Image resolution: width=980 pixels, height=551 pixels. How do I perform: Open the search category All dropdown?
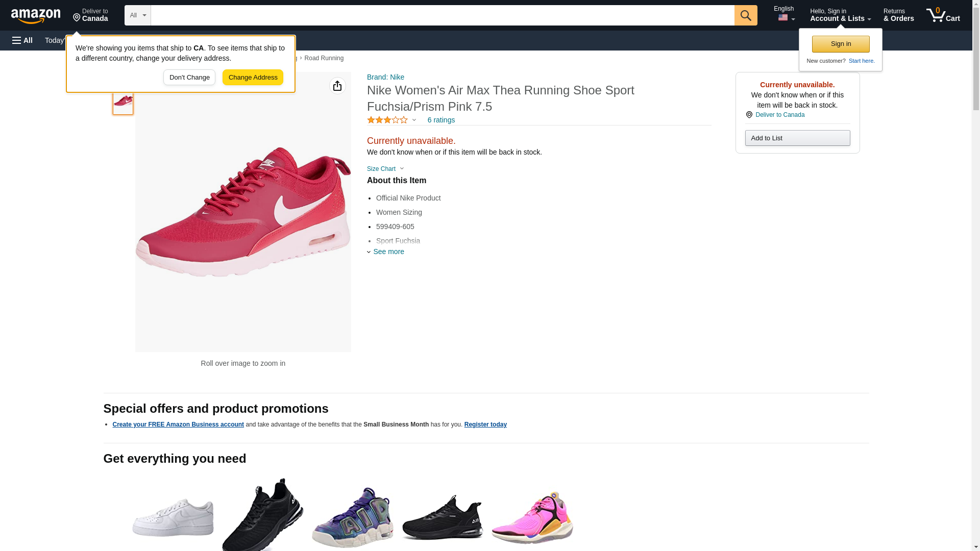point(137,15)
